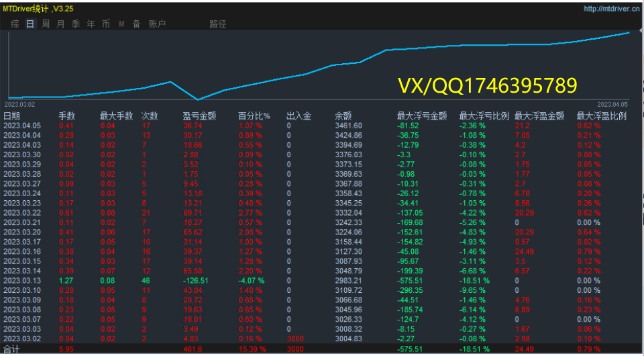Switch to the M tab
This screenshot has height=356, width=644.
(x=121, y=24)
